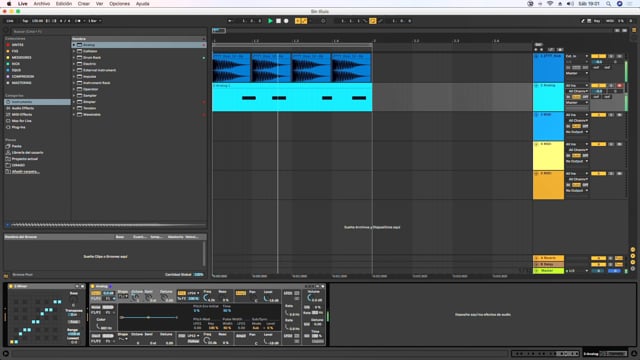Click the Arrangement Record button in the transport

[286, 21]
